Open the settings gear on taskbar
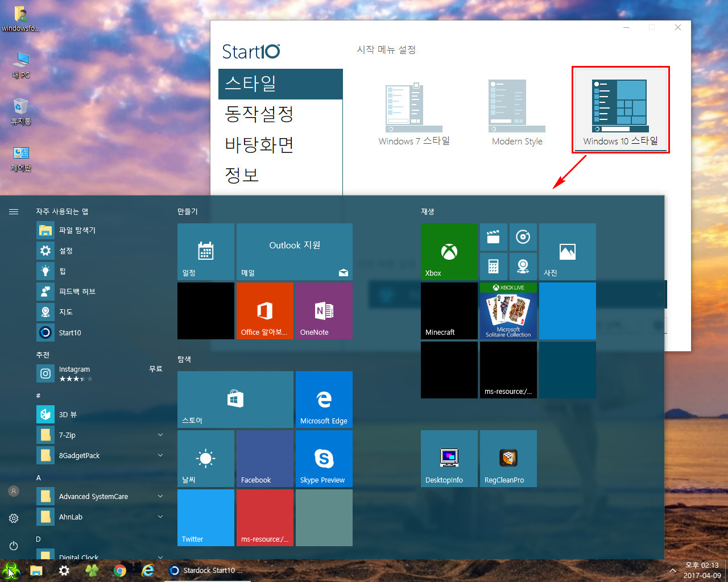 pos(64,571)
